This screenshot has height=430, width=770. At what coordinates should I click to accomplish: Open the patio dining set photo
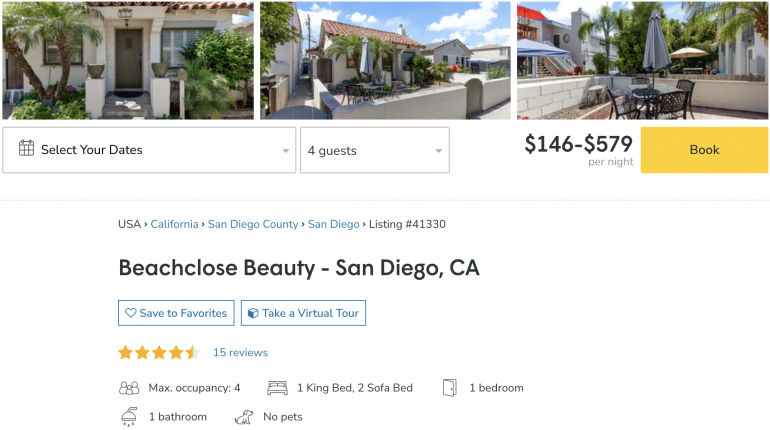(x=642, y=60)
